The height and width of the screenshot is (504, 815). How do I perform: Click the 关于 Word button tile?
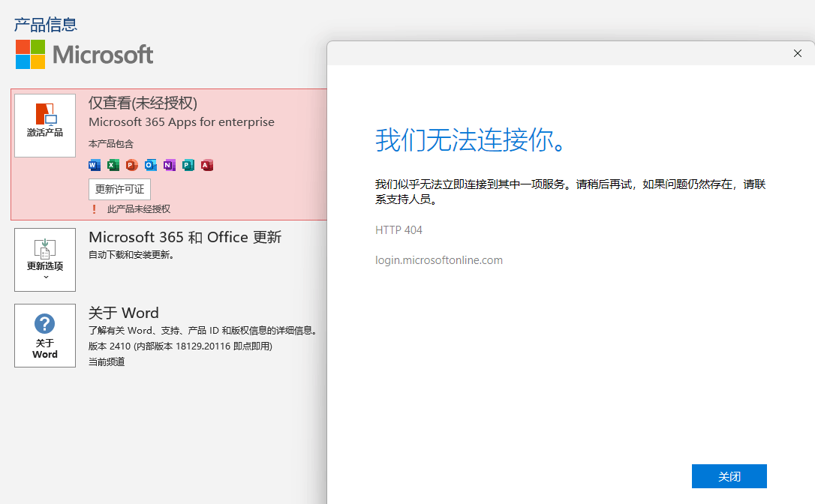[x=45, y=336]
